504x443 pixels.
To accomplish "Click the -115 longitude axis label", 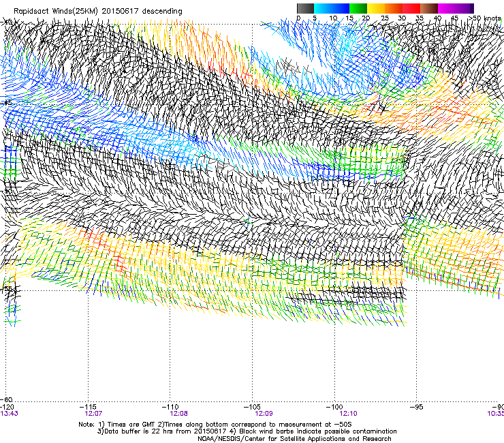I will pyautogui.click(x=88, y=407).
